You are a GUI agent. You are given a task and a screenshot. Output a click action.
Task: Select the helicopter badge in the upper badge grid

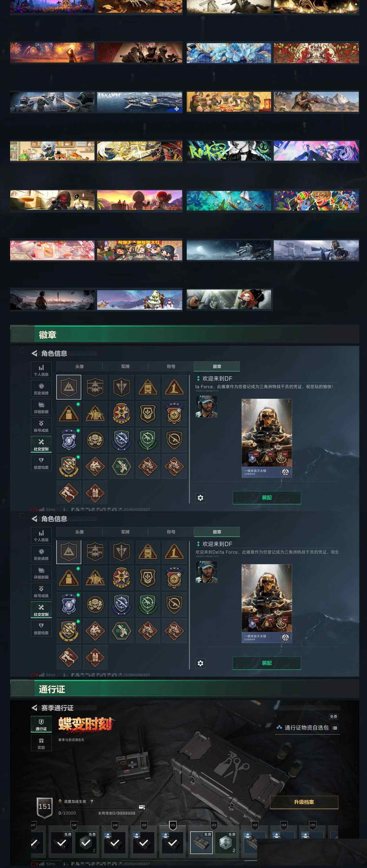click(95, 387)
